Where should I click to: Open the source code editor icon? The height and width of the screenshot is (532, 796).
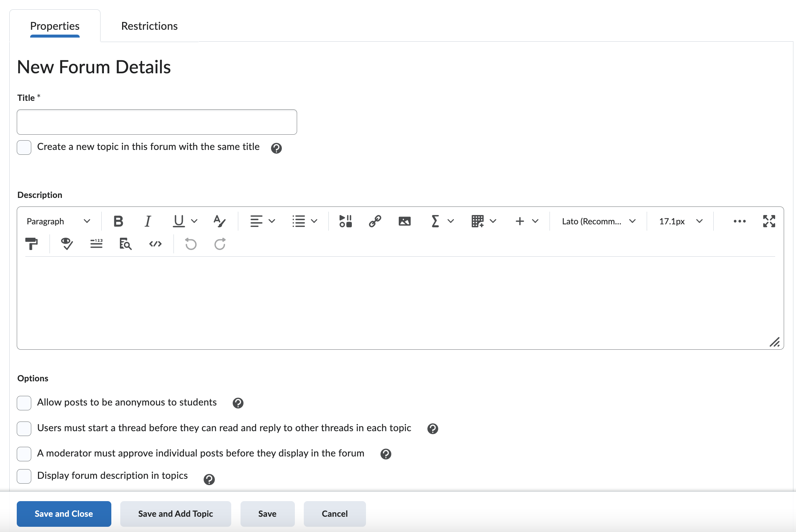(x=155, y=244)
